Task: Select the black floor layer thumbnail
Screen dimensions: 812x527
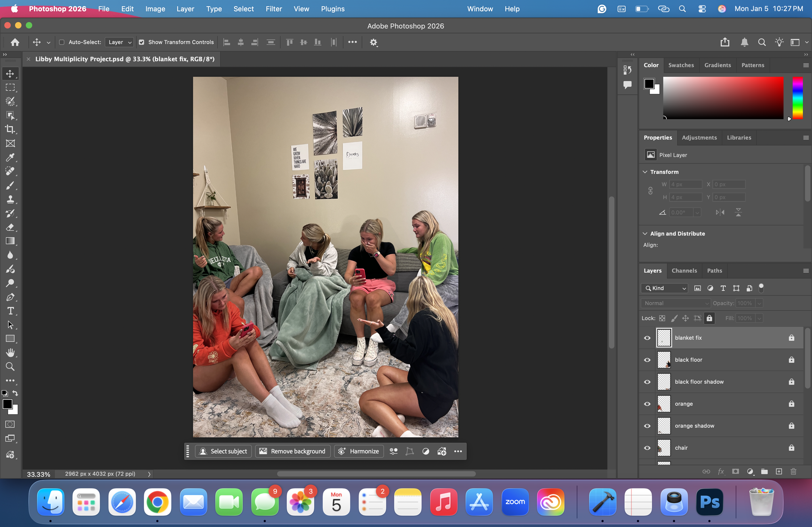Action: pyautogui.click(x=664, y=360)
